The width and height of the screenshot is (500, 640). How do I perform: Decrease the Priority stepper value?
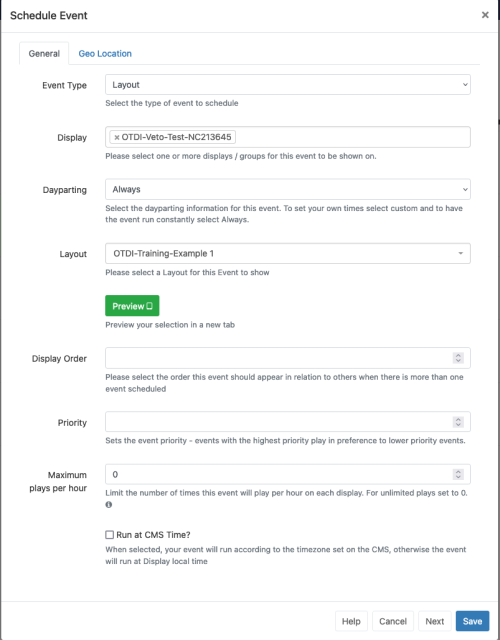pos(458,424)
